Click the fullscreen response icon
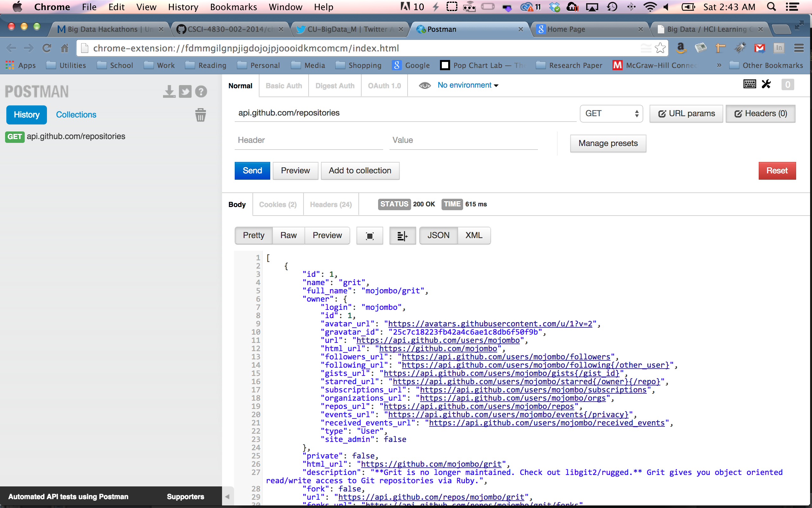Viewport: 812px width, 508px height. pos(370,236)
